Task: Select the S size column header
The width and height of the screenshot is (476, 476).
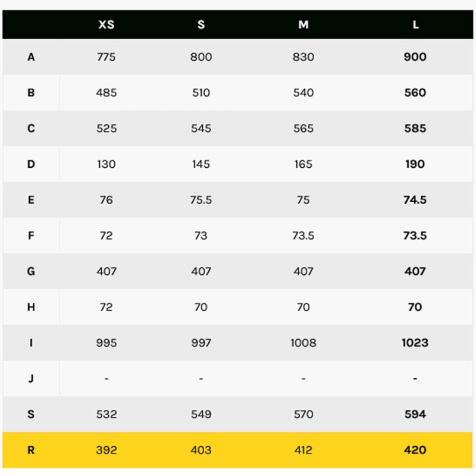Action: click(201, 24)
